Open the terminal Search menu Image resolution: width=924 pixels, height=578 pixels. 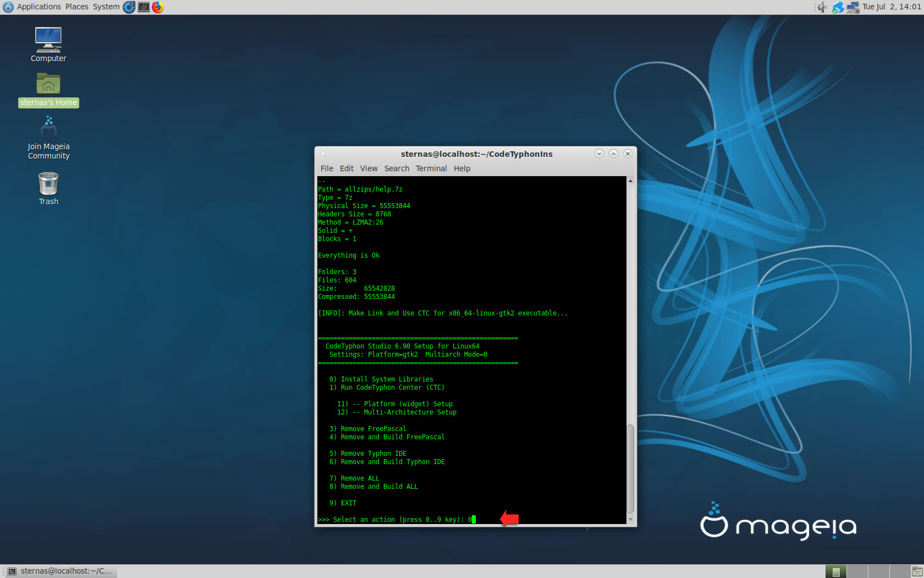pyautogui.click(x=397, y=168)
